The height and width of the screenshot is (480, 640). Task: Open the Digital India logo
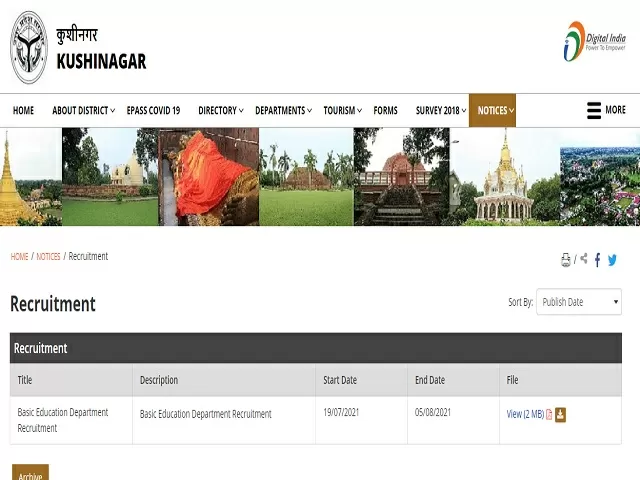tap(594, 42)
